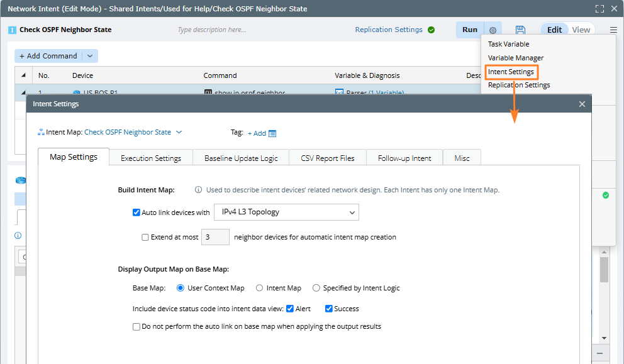This screenshot has width=624, height=364.
Task: Select Variable Manager from the menu
Action: [x=516, y=58]
